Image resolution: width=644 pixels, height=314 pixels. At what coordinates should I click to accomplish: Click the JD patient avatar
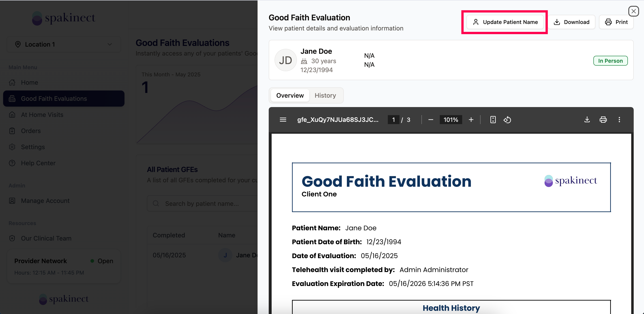click(286, 60)
